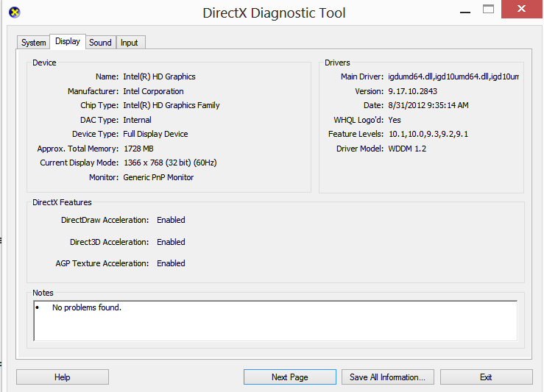Click the DirectX icon in title bar

tap(14, 13)
